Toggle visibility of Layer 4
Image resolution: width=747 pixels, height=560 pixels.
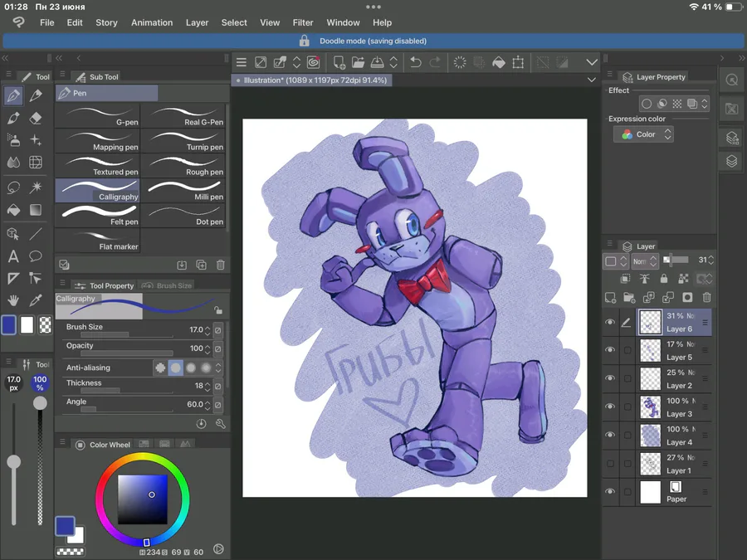pyautogui.click(x=610, y=435)
